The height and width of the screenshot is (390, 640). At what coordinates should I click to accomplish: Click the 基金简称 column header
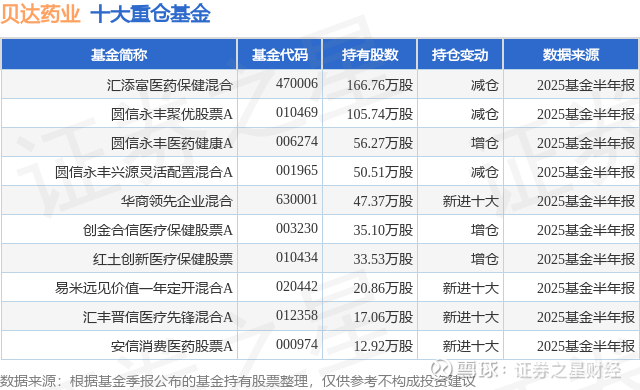(x=119, y=54)
